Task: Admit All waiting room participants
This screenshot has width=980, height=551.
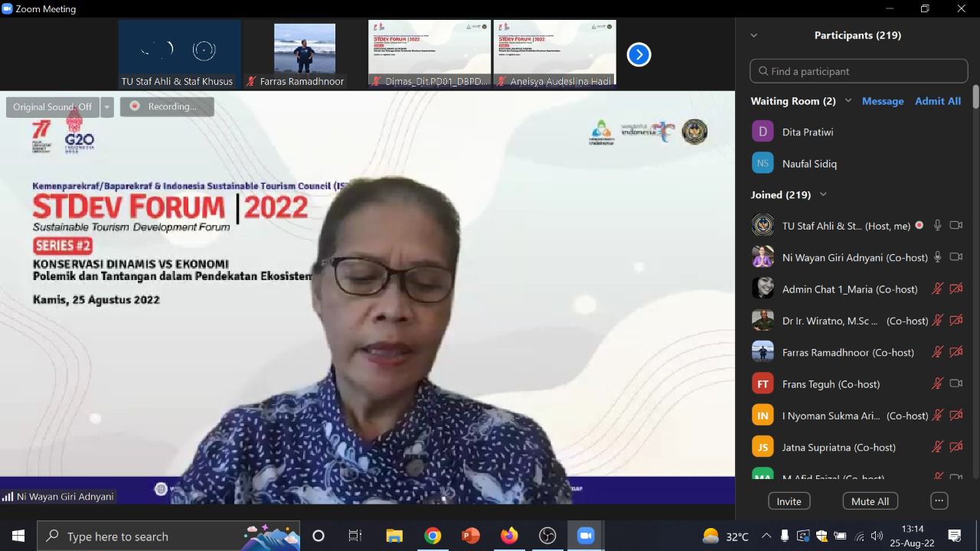Action: tap(938, 101)
